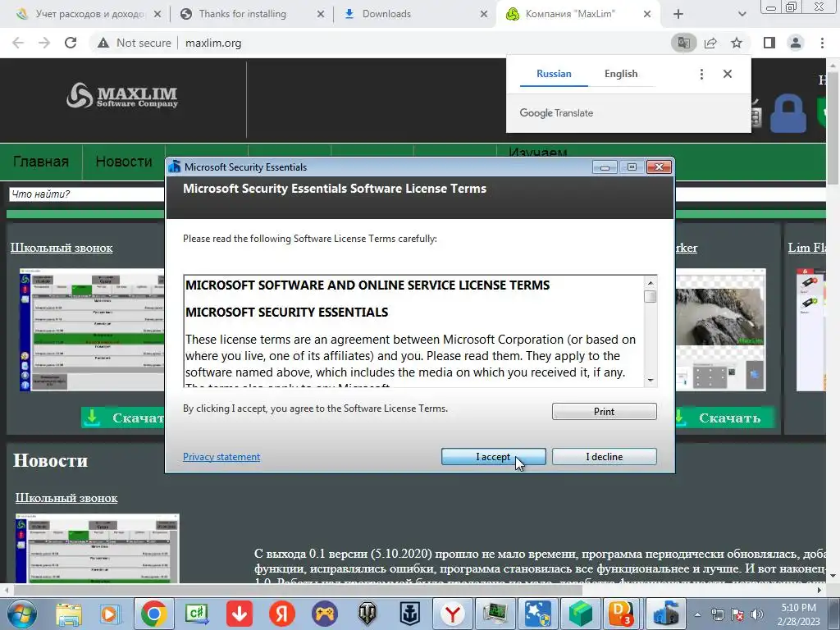This screenshot has height=630, width=840.
Task: Open gamepad game app on taskbar
Action: [x=325, y=614]
